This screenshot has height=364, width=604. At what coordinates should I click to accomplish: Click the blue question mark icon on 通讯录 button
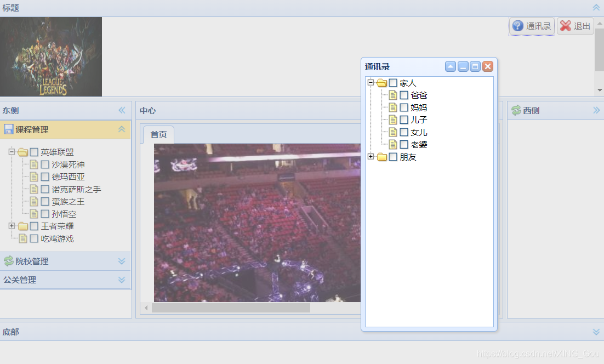click(518, 26)
